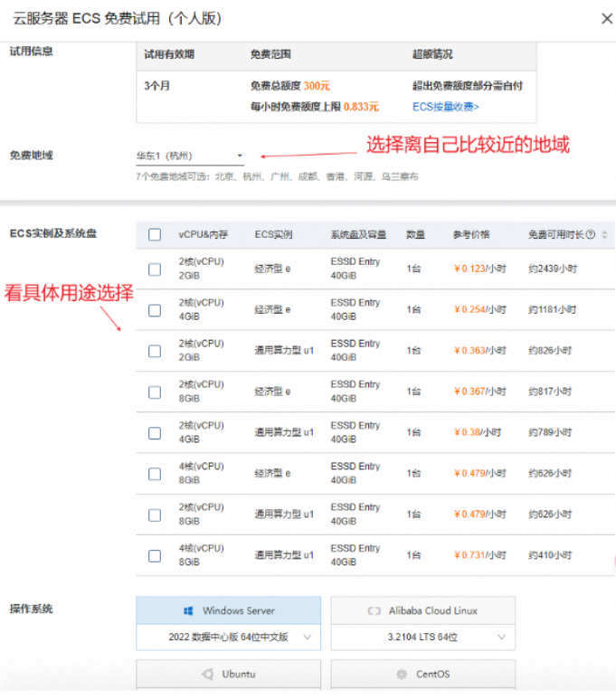Check the 2核 8GiB 经济型 e row at ¥0.367/小时

(155, 392)
